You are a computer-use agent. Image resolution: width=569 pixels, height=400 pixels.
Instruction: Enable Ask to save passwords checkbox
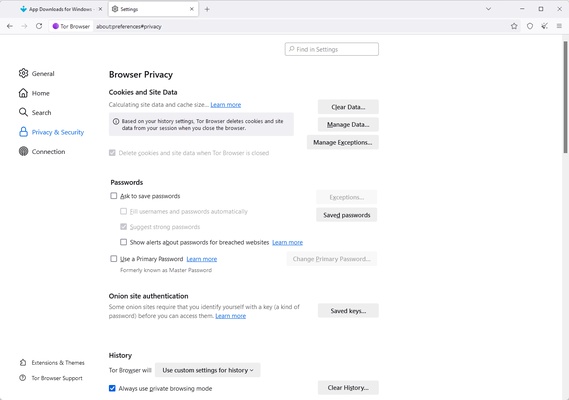tap(114, 196)
